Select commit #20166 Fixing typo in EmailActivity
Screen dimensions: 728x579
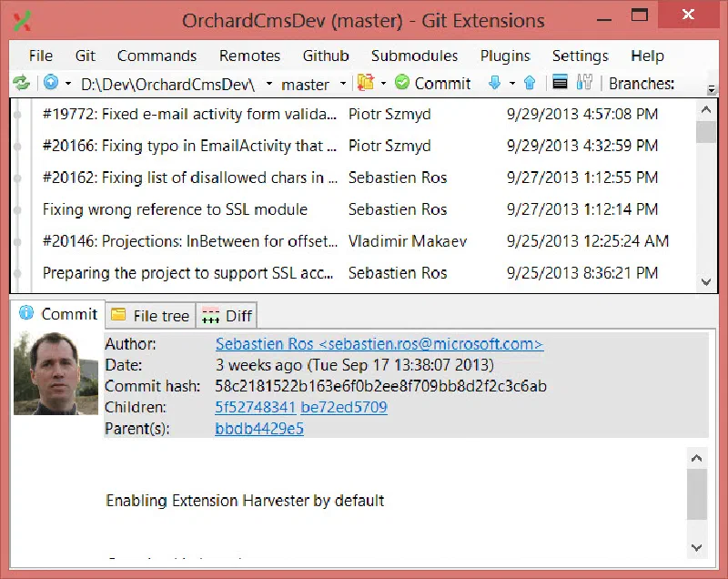pyautogui.click(x=353, y=146)
